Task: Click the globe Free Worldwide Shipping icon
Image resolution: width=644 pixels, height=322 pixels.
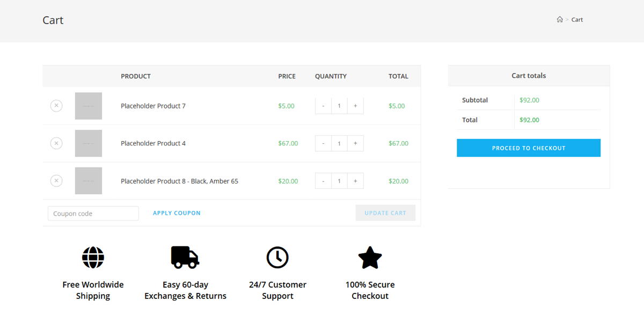Action: point(93,258)
